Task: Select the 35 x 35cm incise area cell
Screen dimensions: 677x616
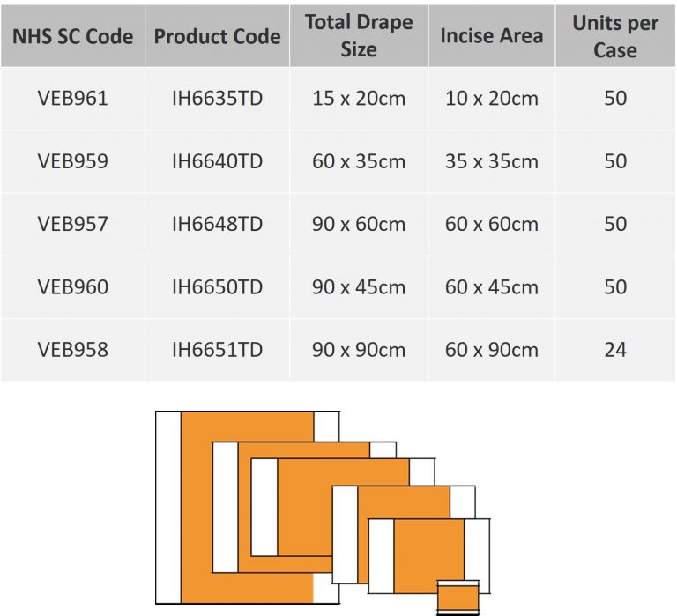Action: [x=492, y=161]
